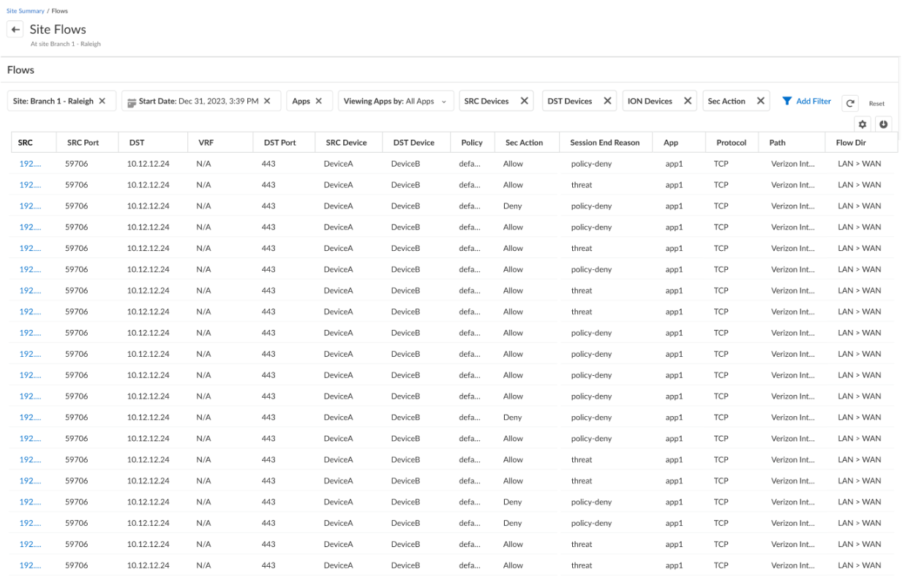Refresh the flows table
905x588 pixels.
click(x=851, y=104)
